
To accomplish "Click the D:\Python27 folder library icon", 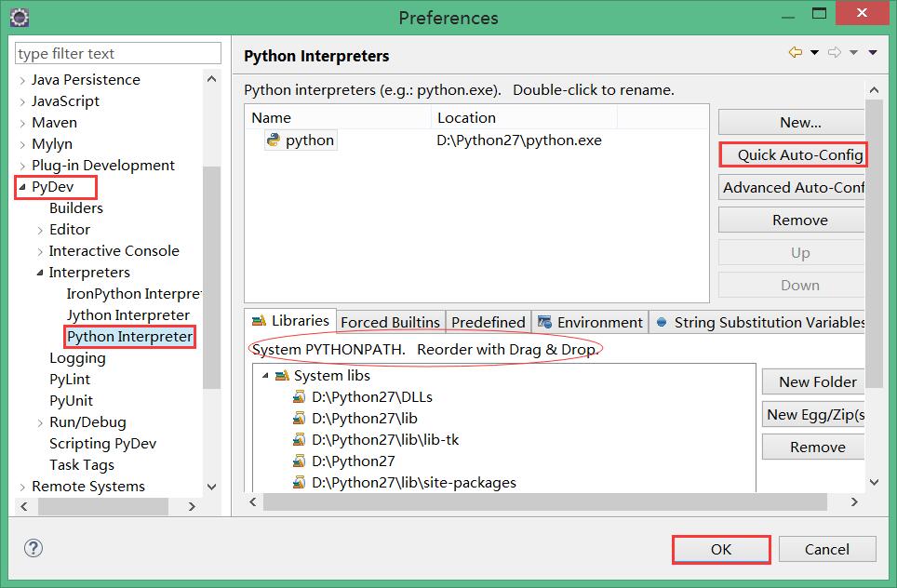I will pos(299,461).
